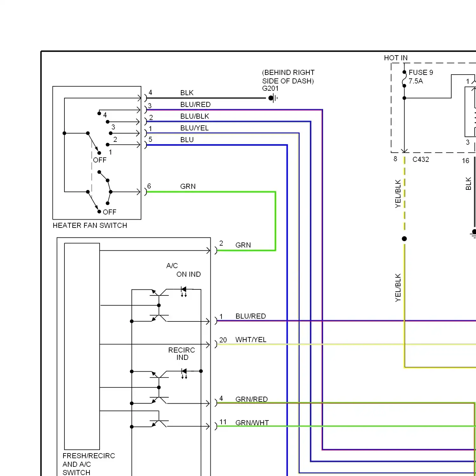Click the lower YEL/BLK label below the splice
Viewport: 476px width, 476px height.
(398, 288)
